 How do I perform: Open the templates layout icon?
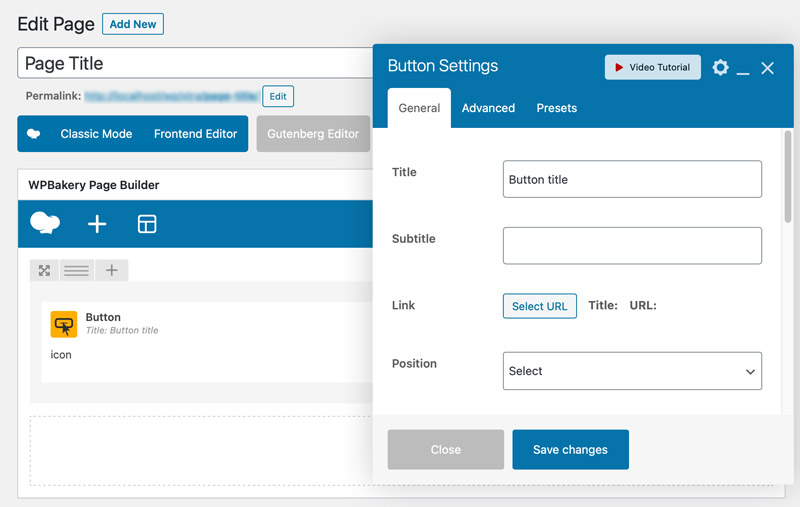147,224
